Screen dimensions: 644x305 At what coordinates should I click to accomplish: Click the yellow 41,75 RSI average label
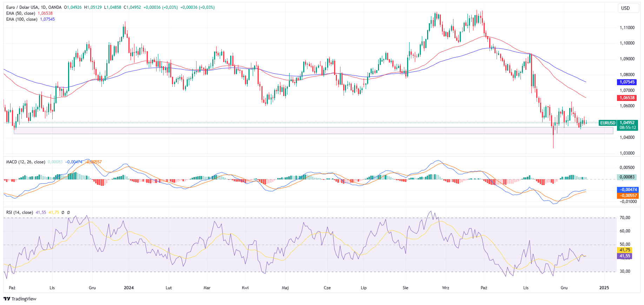[x=625, y=250]
